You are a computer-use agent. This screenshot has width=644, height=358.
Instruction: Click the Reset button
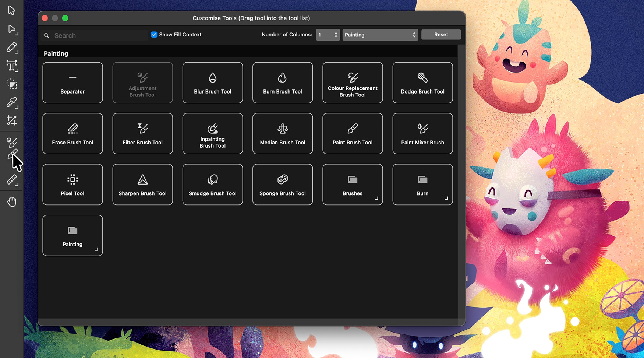pyautogui.click(x=441, y=34)
